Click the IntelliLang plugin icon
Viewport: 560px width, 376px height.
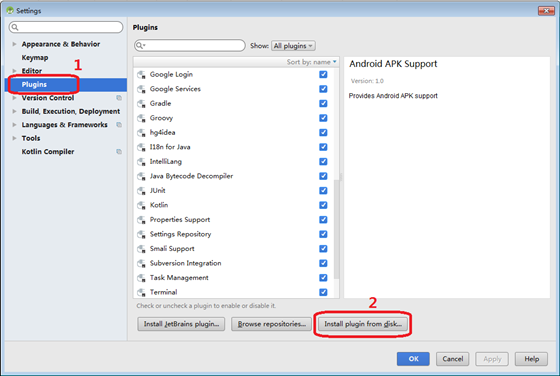point(141,162)
